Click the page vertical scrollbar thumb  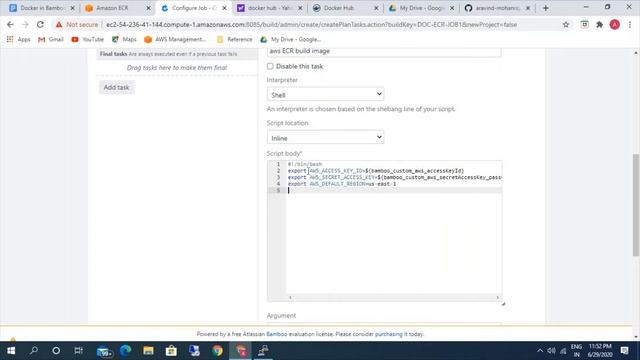pos(636,205)
